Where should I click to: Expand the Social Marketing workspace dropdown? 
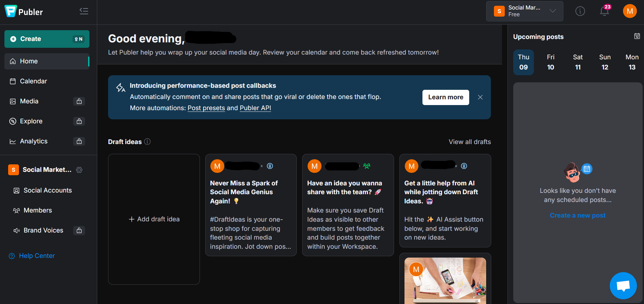pyautogui.click(x=524, y=11)
